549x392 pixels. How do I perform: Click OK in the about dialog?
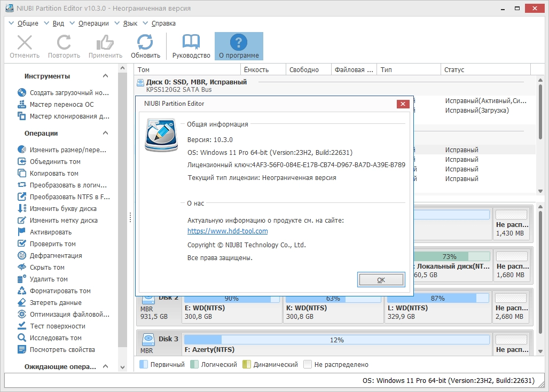[381, 280]
